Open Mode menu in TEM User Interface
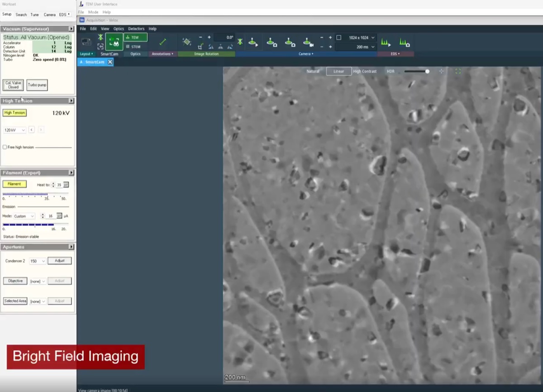The height and width of the screenshot is (392, 543). click(x=93, y=12)
